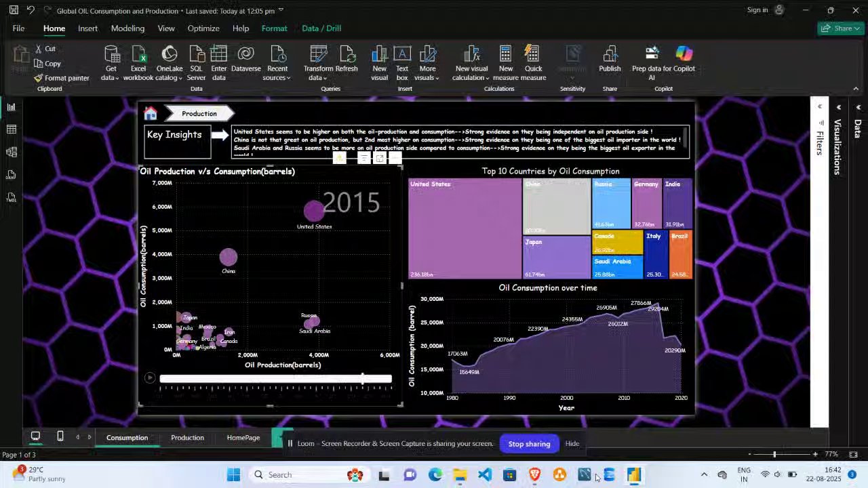Viewport: 868px width, 488px height.
Task: Play the scatter chart year animation
Action: point(150,378)
